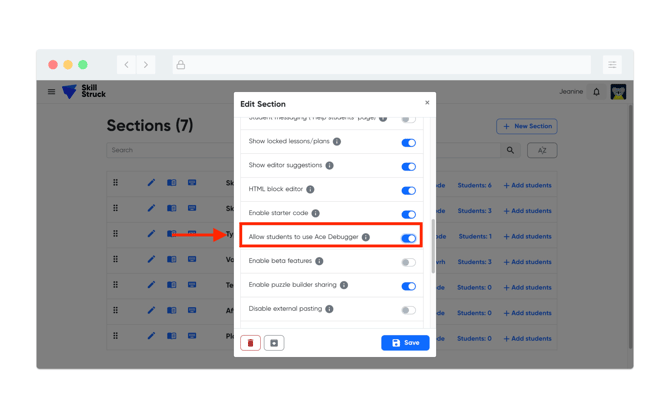
Task: Close the Edit Section dialog
Action: coord(427,103)
